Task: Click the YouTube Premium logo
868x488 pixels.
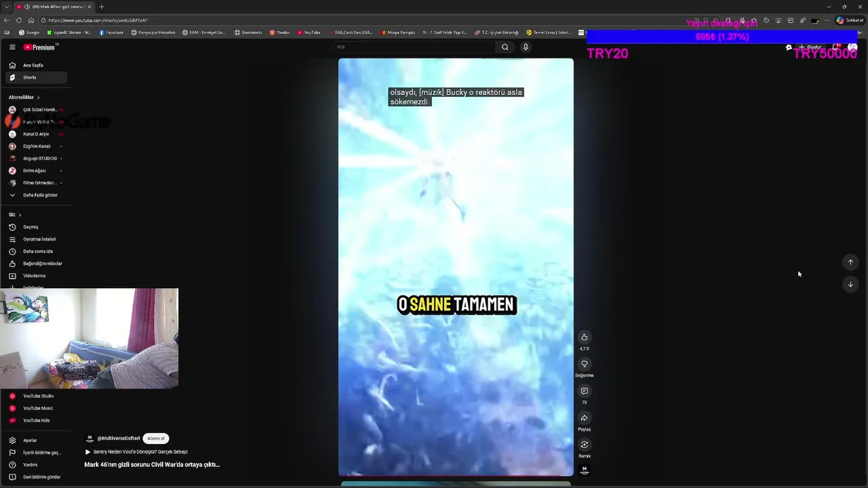Action: pos(40,47)
